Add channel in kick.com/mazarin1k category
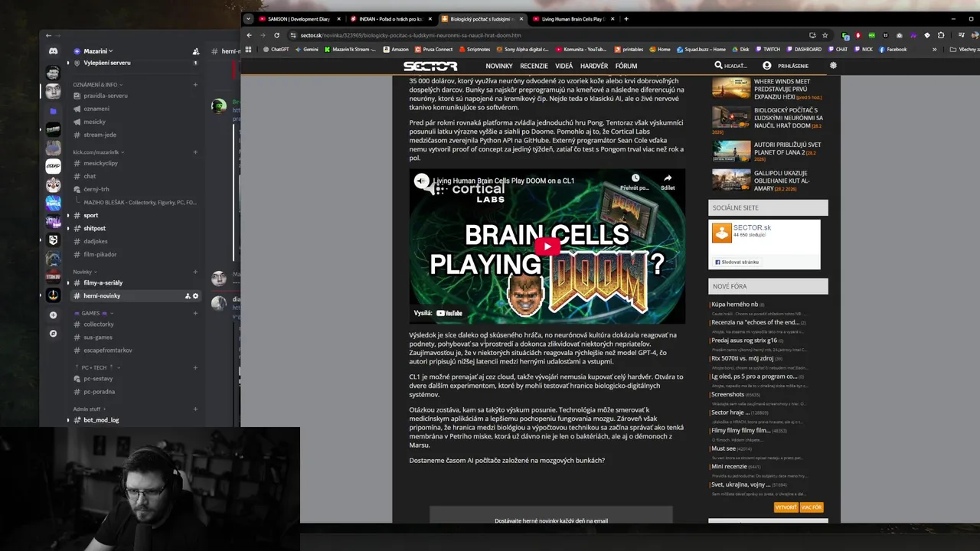This screenshot has height=551, width=980. (x=195, y=152)
